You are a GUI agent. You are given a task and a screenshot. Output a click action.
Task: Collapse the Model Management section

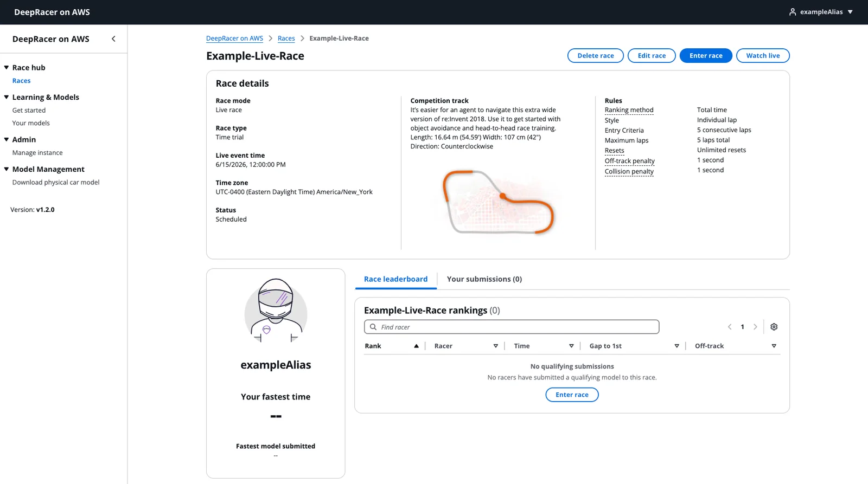7,169
